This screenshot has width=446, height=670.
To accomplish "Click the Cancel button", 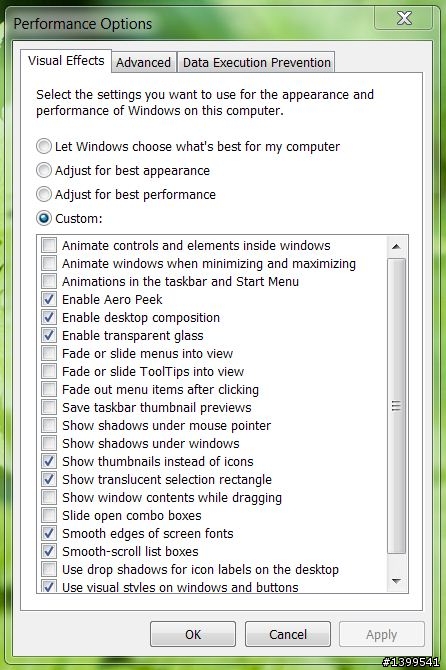I will [x=288, y=634].
